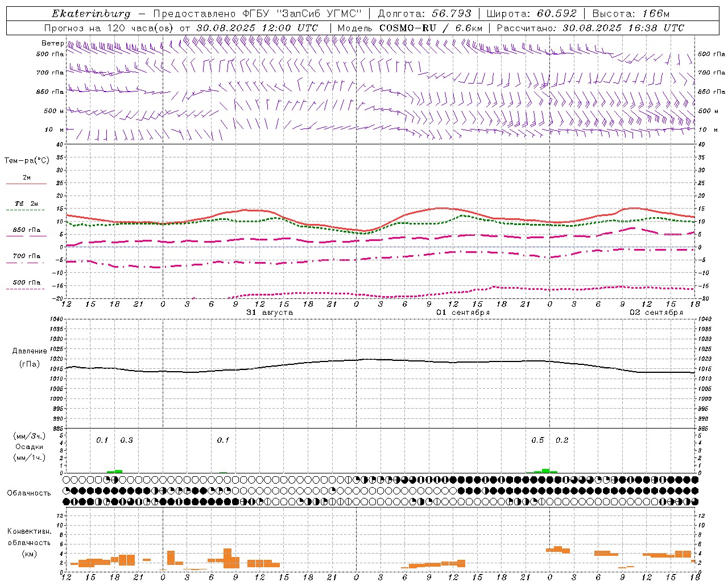
Task: Click the 01 сентября date label
Action: pos(463,313)
